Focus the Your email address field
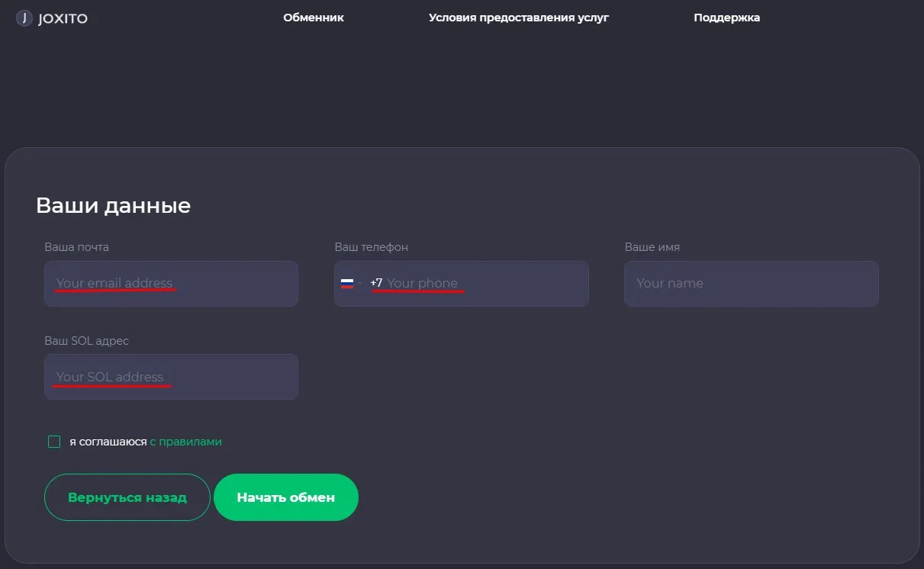 (x=171, y=284)
